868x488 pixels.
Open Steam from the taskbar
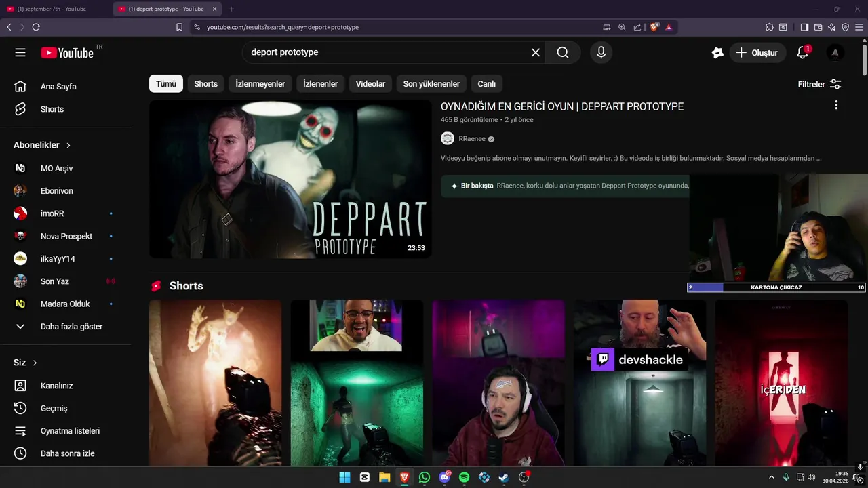pos(504,477)
